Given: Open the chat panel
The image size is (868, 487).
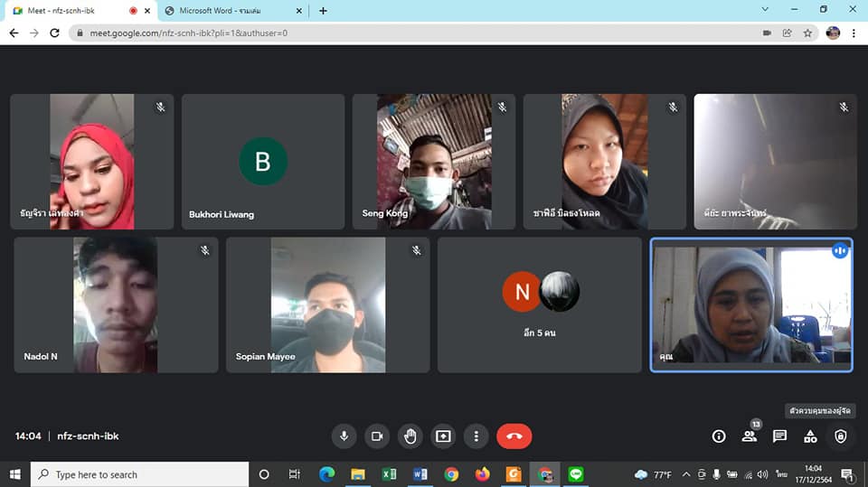Looking at the screenshot, I should coord(779,435).
